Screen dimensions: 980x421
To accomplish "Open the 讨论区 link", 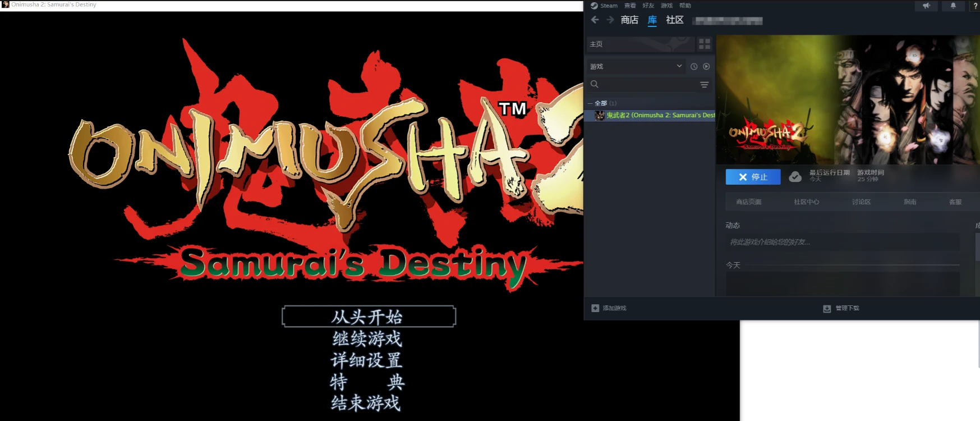I will [x=861, y=202].
